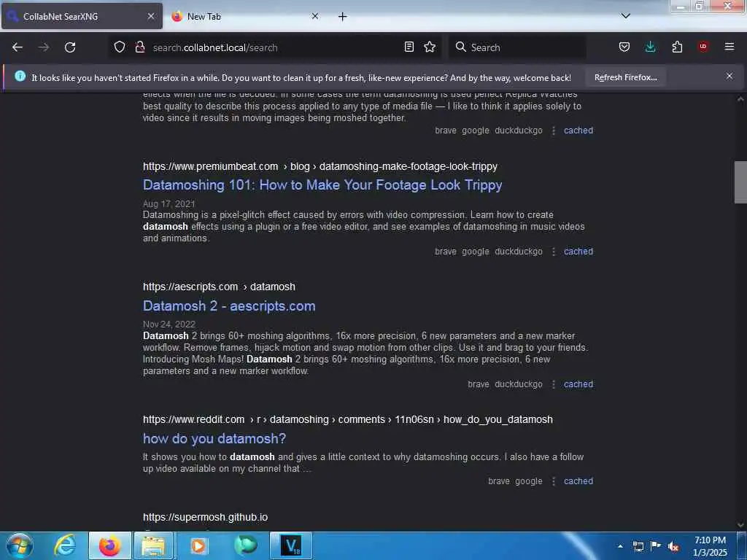
Task: Open cached link for the reddit result
Action: coord(578,481)
